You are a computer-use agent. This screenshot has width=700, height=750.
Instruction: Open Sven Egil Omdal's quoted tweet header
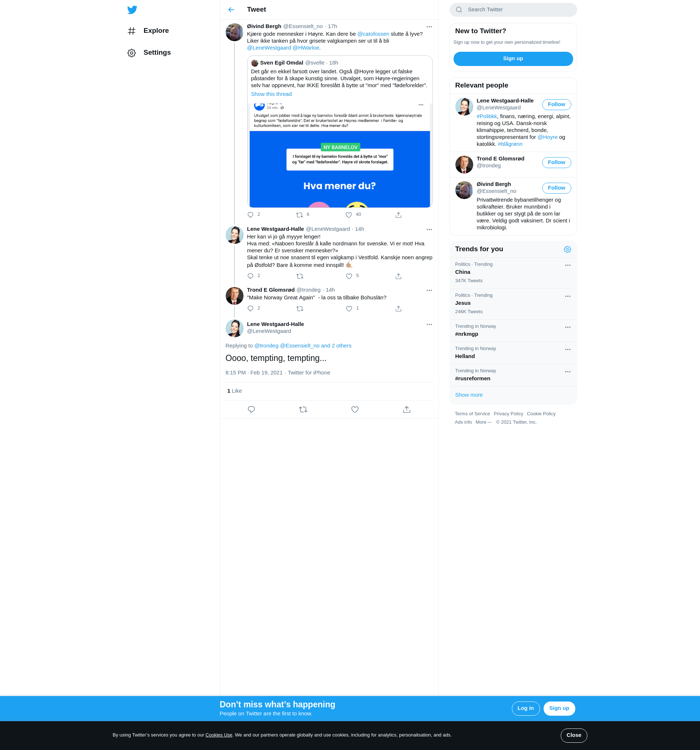(x=295, y=63)
